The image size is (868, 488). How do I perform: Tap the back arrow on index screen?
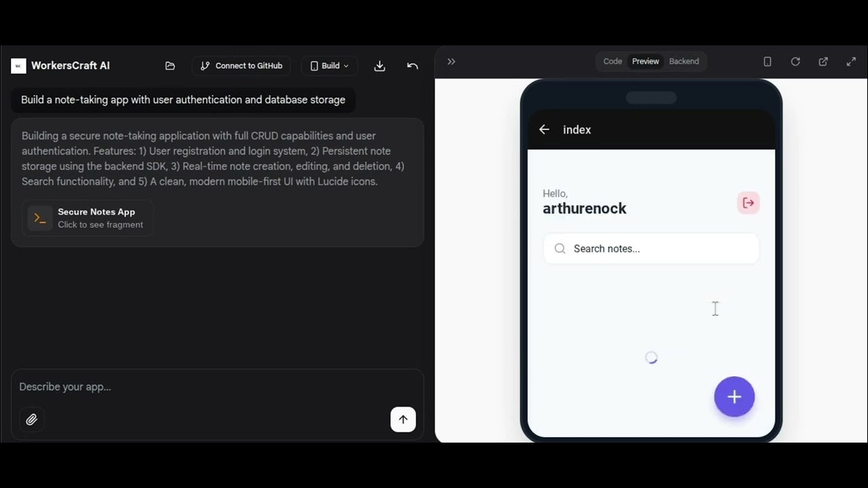click(544, 129)
